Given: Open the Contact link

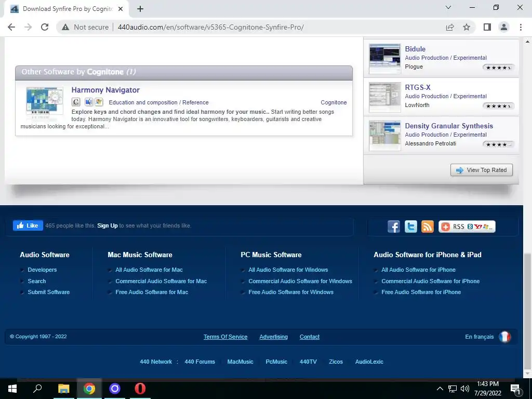Looking at the screenshot, I should [x=310, y=337].
